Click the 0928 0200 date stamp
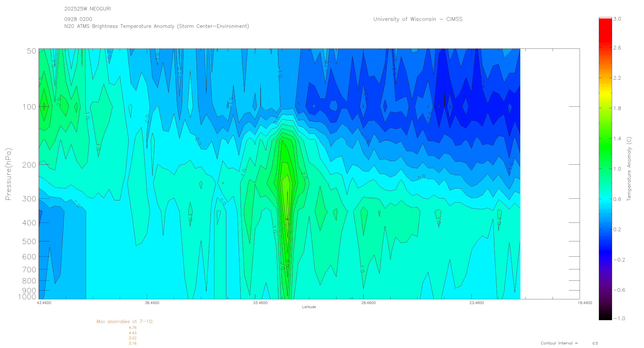This screenshot has width=644, height=348. 78,19
